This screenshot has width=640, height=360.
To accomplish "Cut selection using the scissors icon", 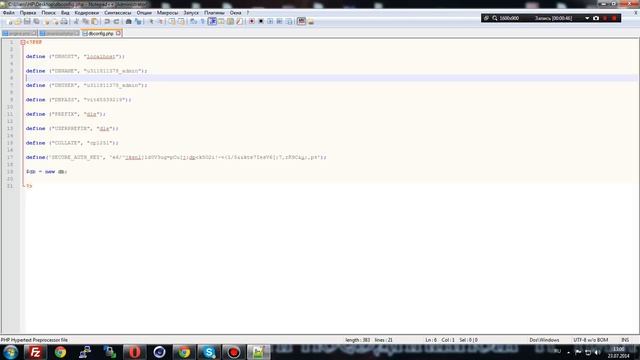I will [x=76, y=21].
